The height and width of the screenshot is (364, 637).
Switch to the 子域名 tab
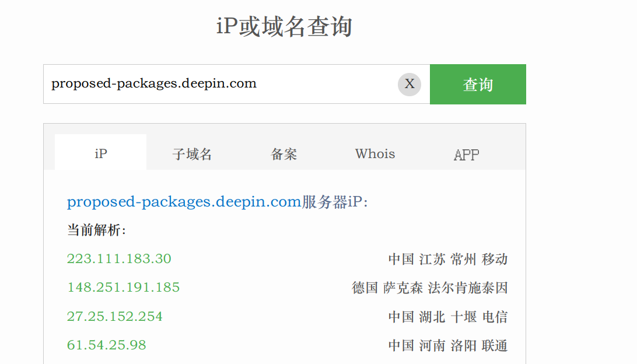[192, 154]
